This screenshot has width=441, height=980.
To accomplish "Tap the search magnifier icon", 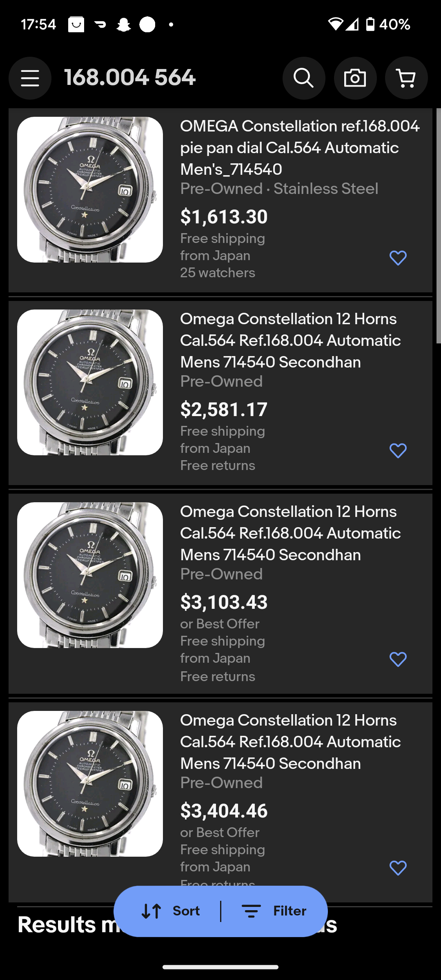I will (x=304, y=78).
